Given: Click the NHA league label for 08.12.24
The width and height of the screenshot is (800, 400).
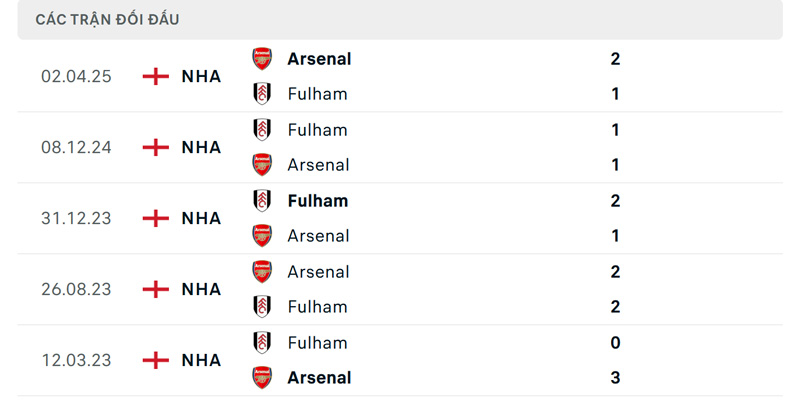Looking at the screenshot, I should (x=201, y=147).
